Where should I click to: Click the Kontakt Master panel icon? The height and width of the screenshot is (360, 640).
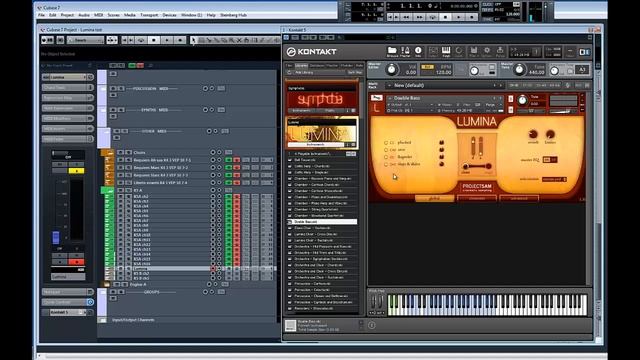(405, 51)
